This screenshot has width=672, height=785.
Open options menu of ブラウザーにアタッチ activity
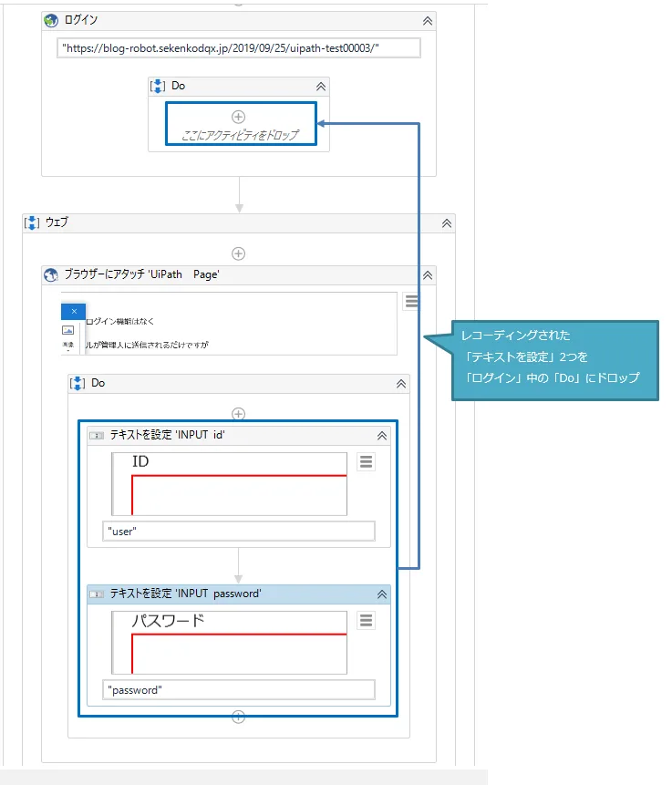click(x=412, y=302)
